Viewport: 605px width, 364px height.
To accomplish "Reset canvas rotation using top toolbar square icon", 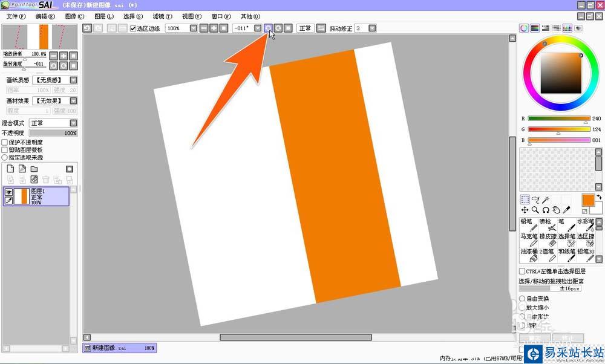I will (x=288, y=28).
